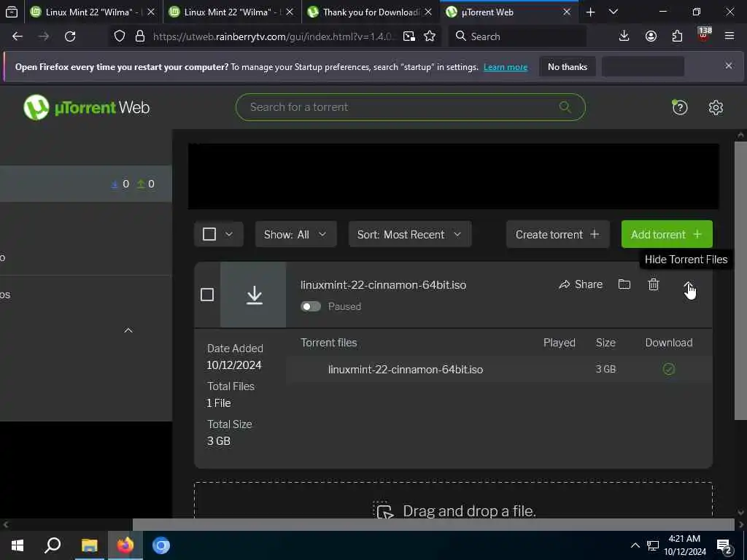Switch to Thank you for Downloading tab
The width and height of the screenshot is (747, 560).
click(371, 12)
